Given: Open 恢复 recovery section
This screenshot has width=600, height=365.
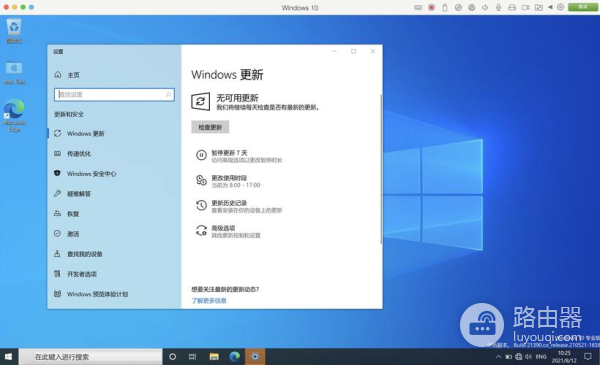Looking at the screenshot, I should click(114, 213).
